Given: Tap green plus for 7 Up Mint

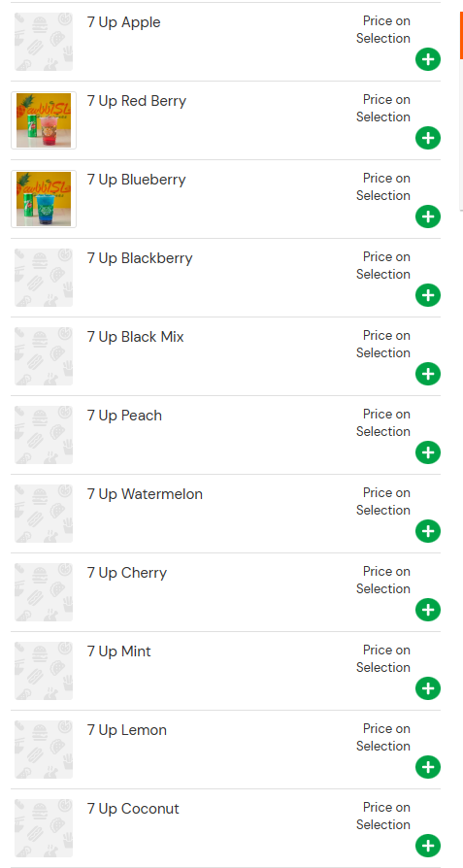Looking at the screenshot, I should 428,688.
